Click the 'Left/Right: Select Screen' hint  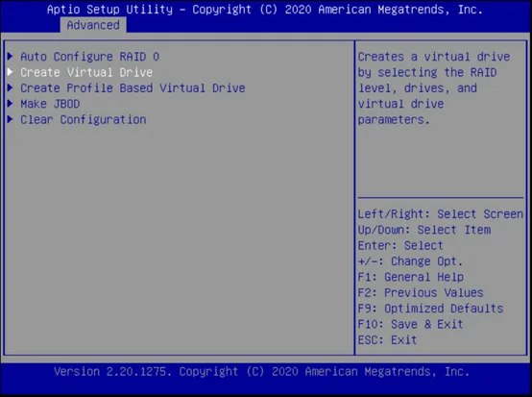441,214
